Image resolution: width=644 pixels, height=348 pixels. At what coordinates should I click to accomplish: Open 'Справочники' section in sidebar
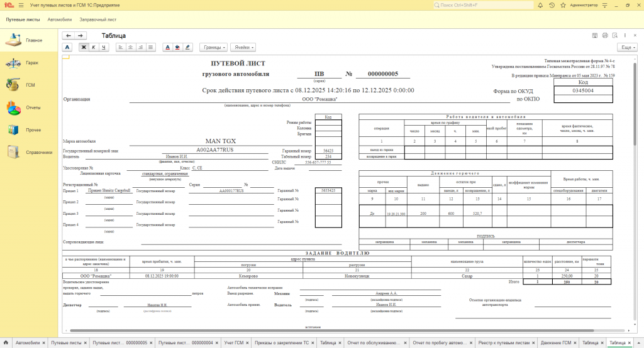point(29,152)
